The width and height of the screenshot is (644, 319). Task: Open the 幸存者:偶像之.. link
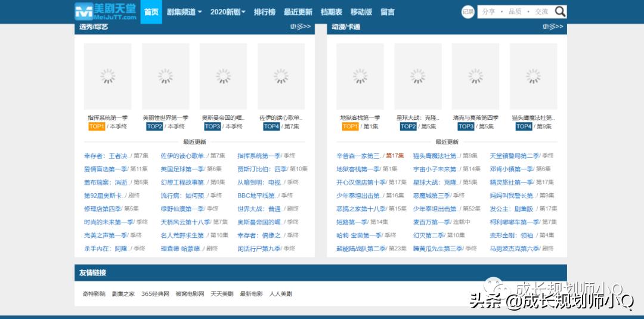pyautogui.click(x=261, y=236)
